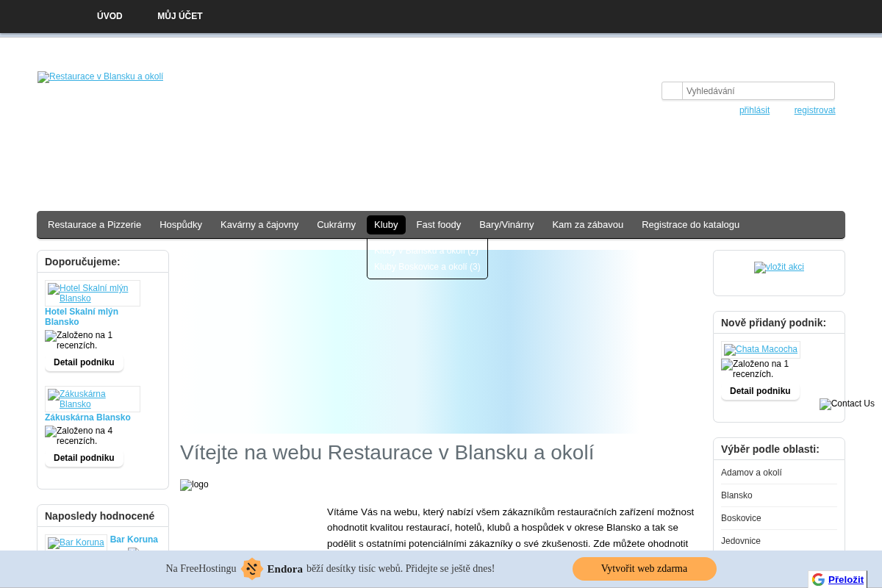Click the logo image below the heading
This screenshot has height=588, width=882.
(x=194, y=485)
